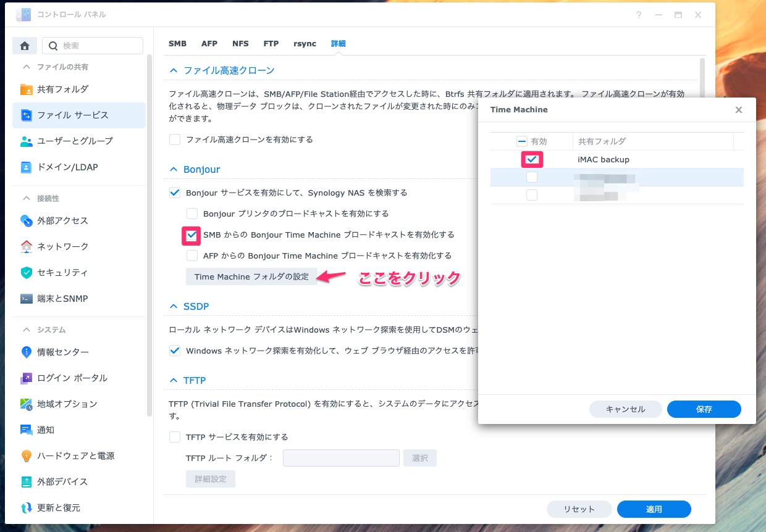Viewport: 766px width, 532px height.
Task: Click the Control Panel window title icon
Action: (23, 15)
